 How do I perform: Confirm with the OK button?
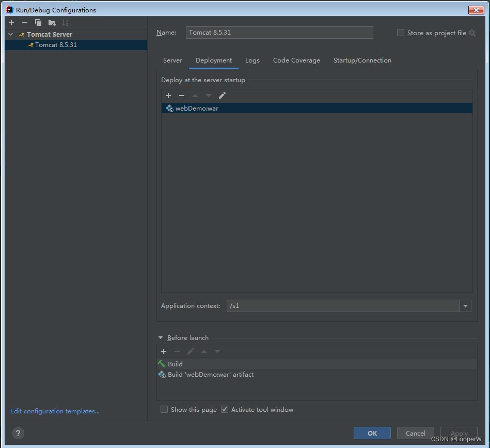(372, 433)
